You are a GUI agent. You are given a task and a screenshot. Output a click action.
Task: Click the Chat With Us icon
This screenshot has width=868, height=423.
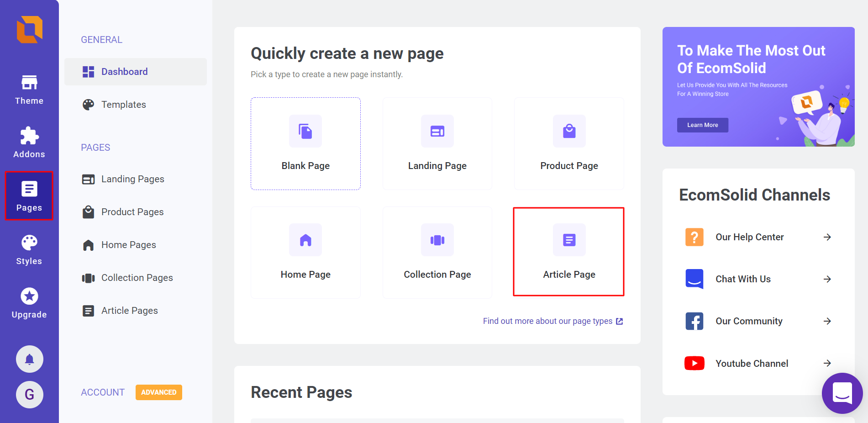pos(694,279)
